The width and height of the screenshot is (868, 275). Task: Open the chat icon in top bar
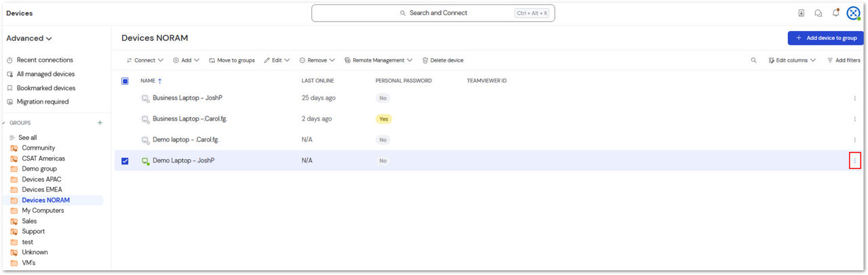click(818, 13)
